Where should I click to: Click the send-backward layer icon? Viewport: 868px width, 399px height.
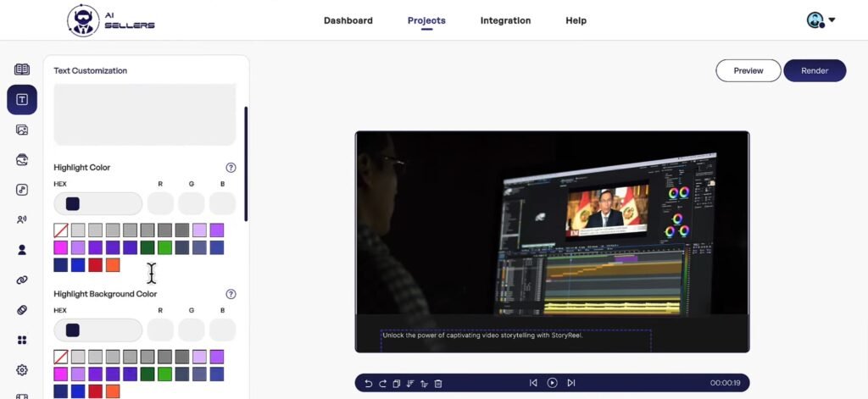click(x=410, y=383)
